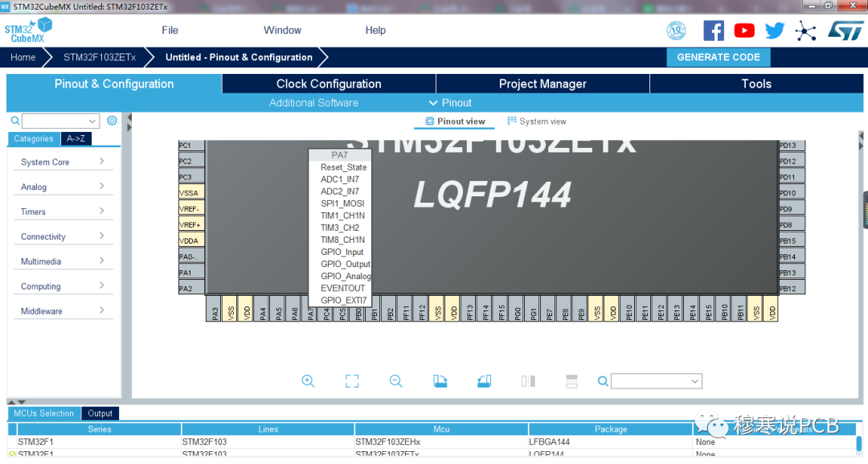Viewport: 868px width, 464px height.
Task: Click GENERATE CODE button
Action: (718, 57)
